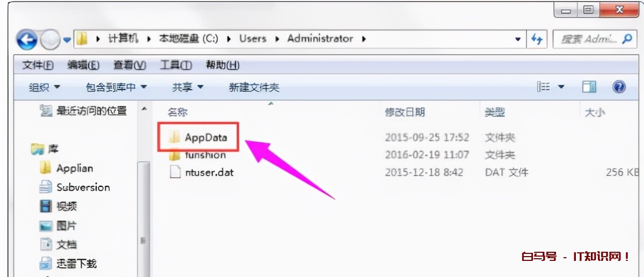Expand subfolder arrow after Administrator
The height and width of the screenshot is (277, 644).
point(364,39)
